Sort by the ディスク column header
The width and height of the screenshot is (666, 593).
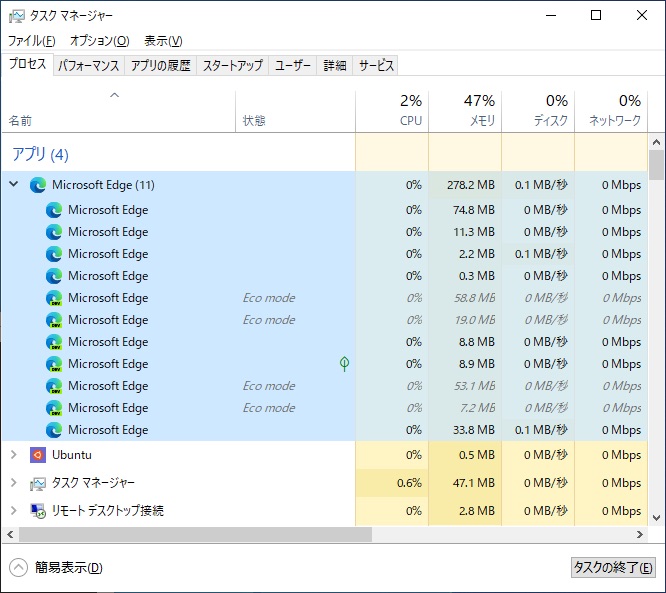pyautogui.click(x=538, y=111)
